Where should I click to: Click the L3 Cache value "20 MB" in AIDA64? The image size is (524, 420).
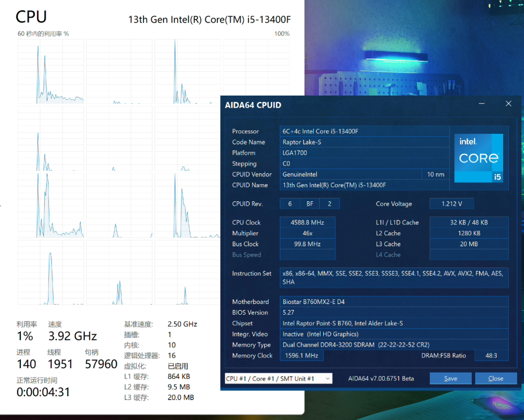click(469, 244)
